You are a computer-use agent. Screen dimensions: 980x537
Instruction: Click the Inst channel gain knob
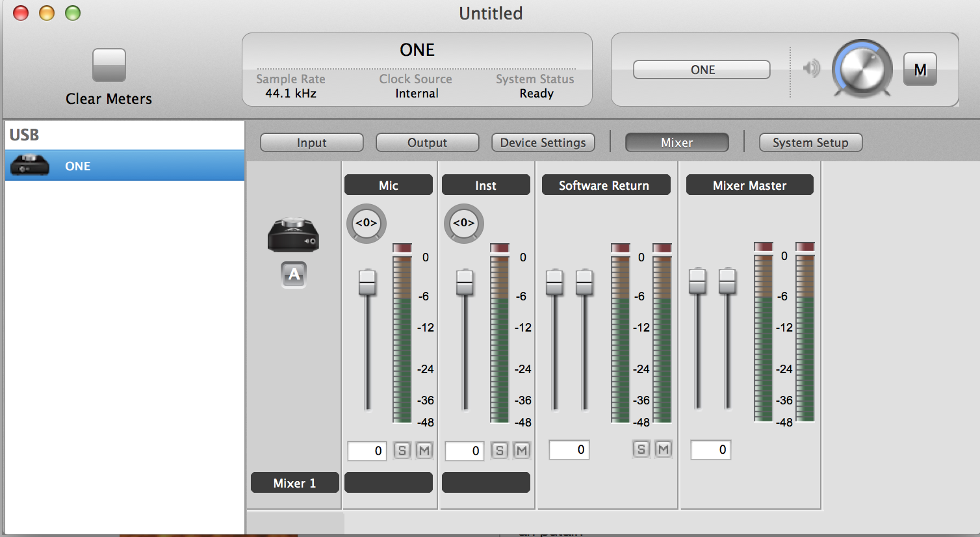coord(463,223)
